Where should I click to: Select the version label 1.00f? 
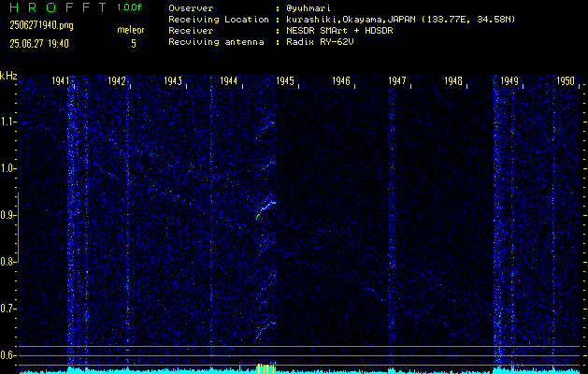[x=129, y=7]
